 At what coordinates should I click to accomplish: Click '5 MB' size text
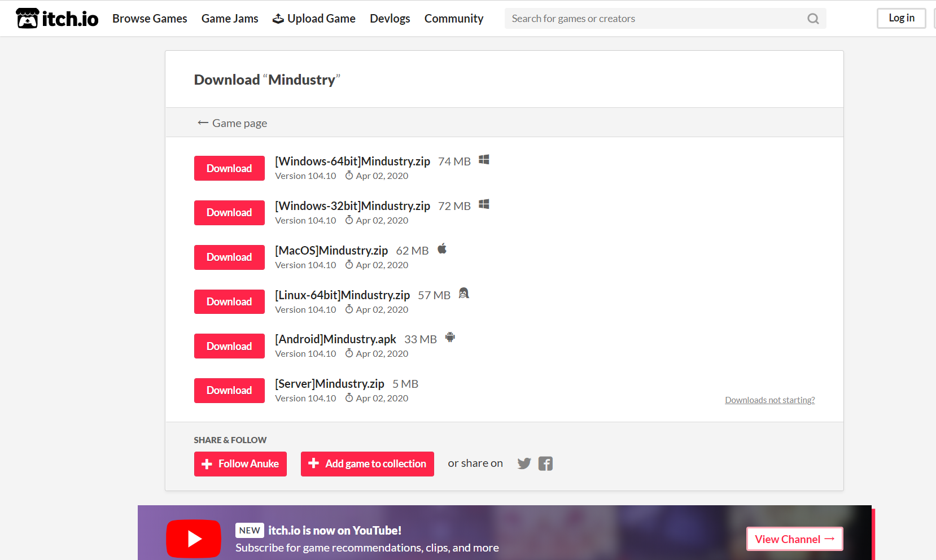point(405,384)
